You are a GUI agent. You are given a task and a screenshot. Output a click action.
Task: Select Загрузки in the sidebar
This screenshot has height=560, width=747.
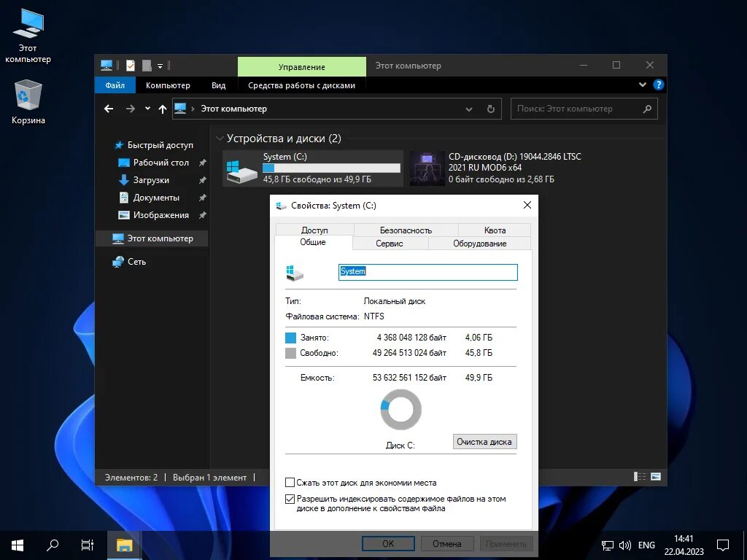(150, 180)
